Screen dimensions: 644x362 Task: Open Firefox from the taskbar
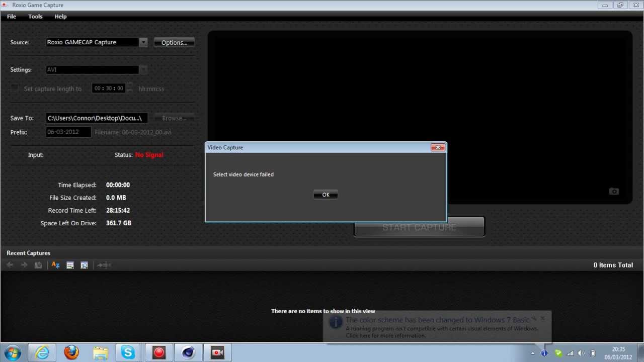tap(71, 352)
